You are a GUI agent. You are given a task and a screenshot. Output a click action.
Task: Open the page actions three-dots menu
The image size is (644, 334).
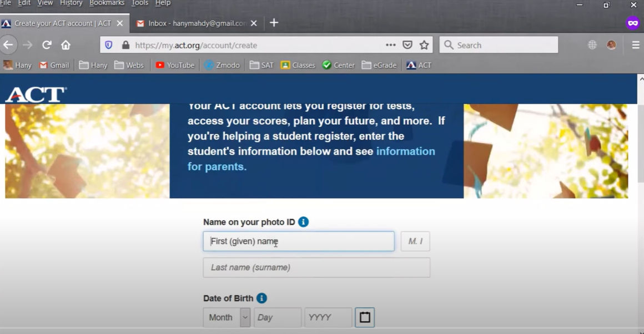point(391,45)
